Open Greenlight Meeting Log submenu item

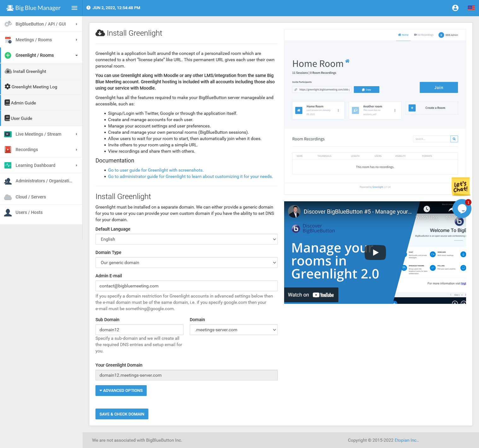(x=42, y=87)
